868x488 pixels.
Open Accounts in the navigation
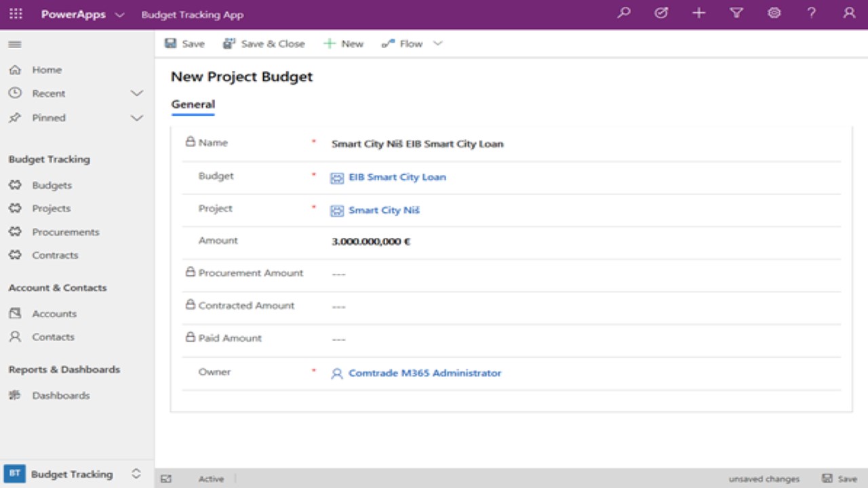pyautogui.click(x=54, y=314)
